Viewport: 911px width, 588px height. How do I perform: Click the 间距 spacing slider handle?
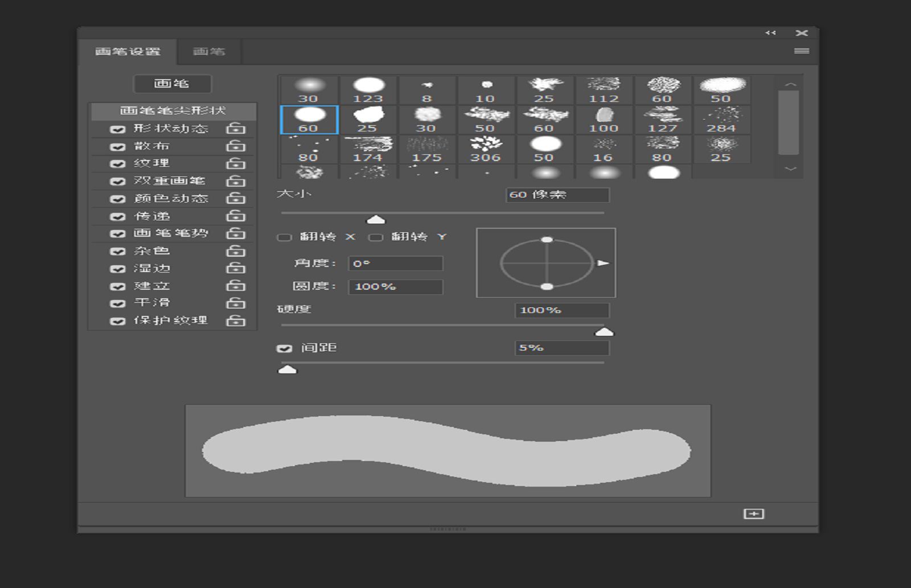(x=288, y=369)
